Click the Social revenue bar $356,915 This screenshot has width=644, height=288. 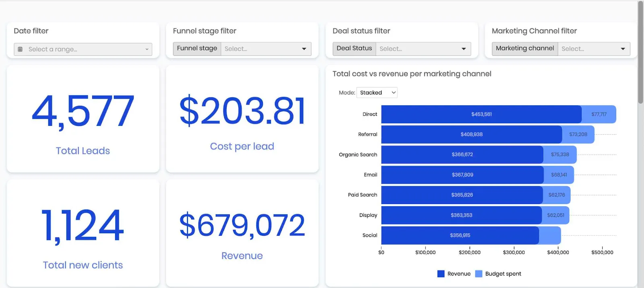[x=460, y=235]
